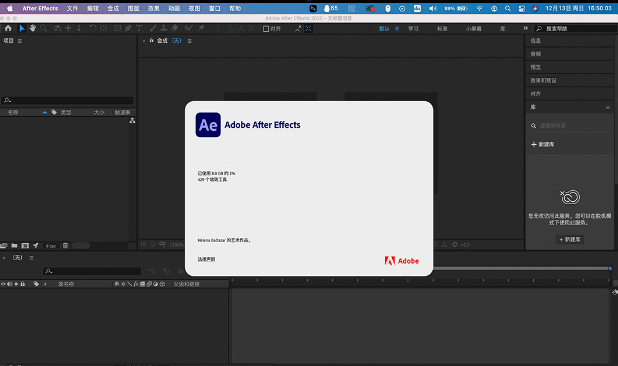
Task: Select the Hand tool
Action: [33, 28]
